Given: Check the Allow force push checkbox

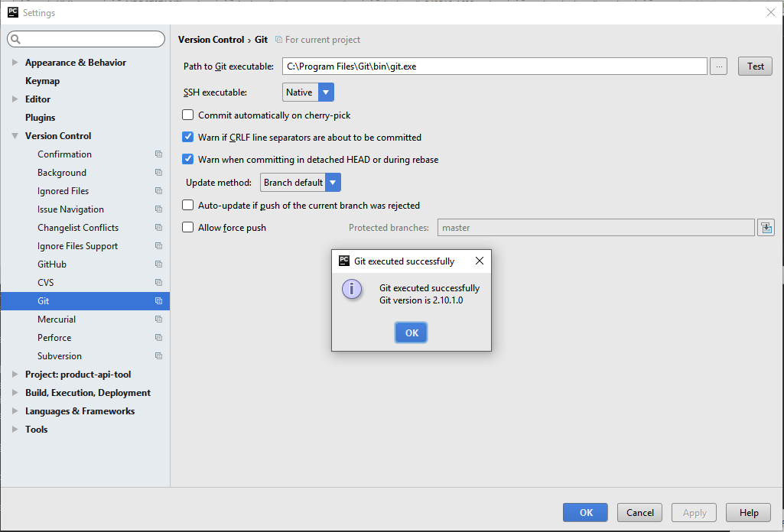Looking at the screenshot, I should pos(187,227).
